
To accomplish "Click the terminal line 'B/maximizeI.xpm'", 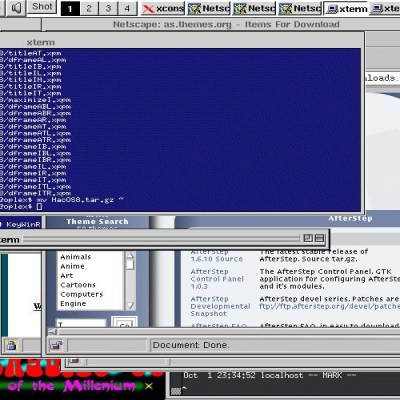I will 35,100.
